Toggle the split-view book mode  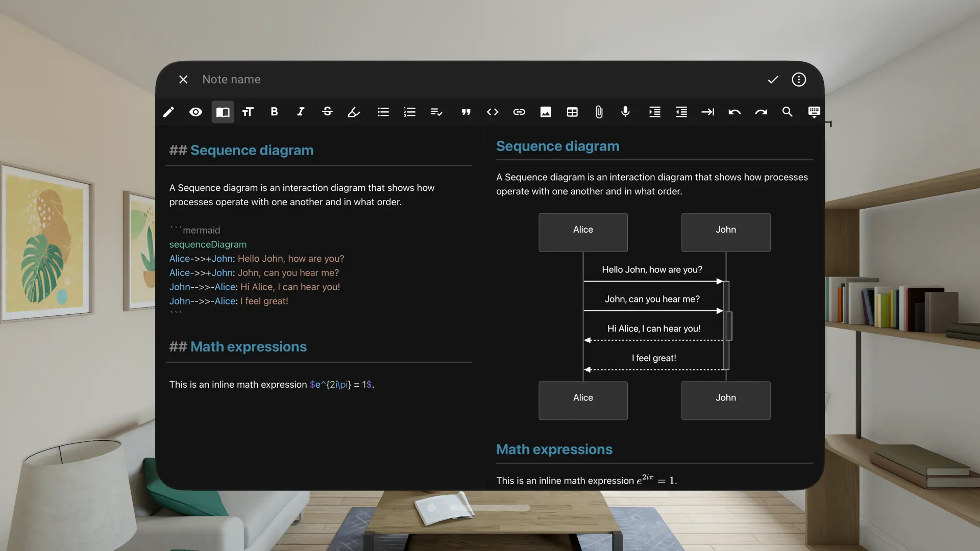point(223,112)
